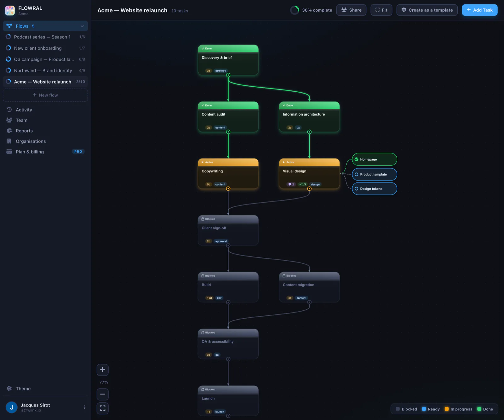Click Discovery & brief output connector
Image resolution: width=504 pixels, height=420 pixels.
click(228, 75)
